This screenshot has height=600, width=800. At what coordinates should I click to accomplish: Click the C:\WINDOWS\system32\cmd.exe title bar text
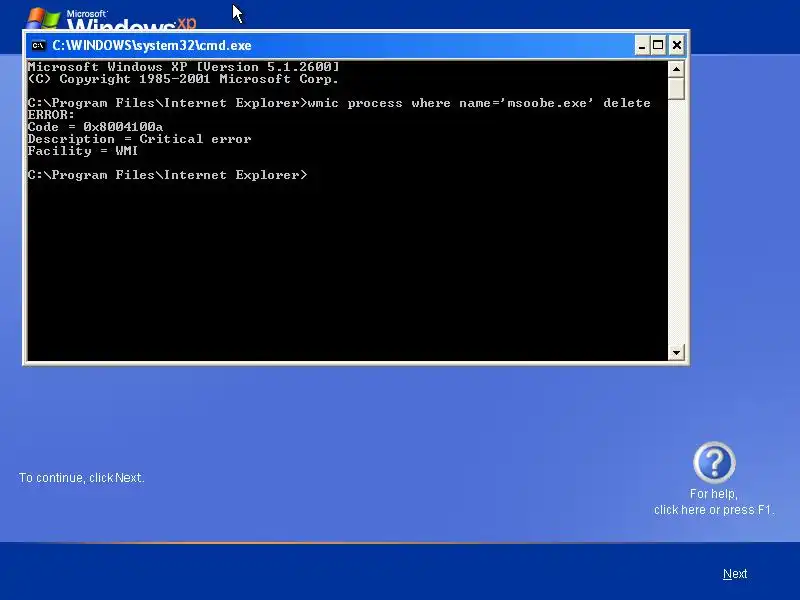click(152, 45)
